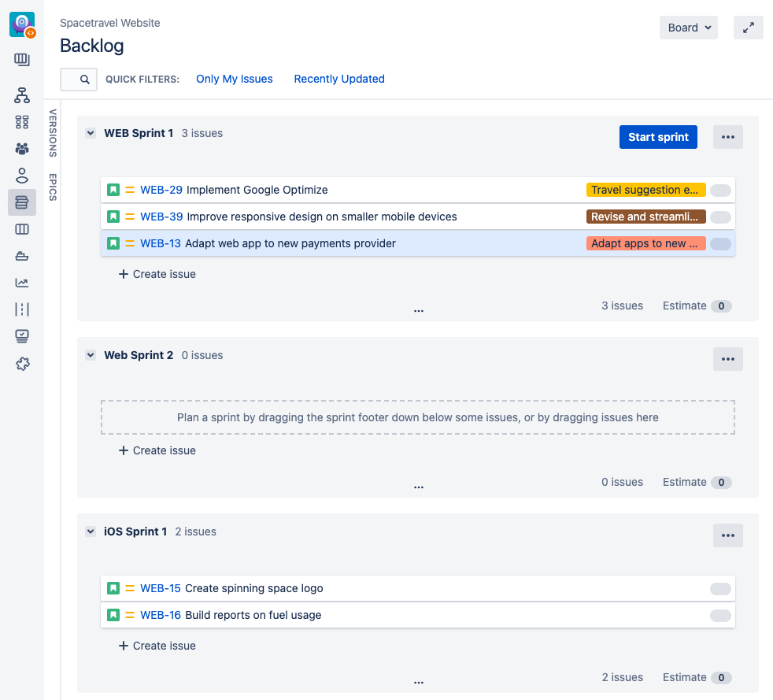Create issue in WEB Sprint 1
773x700 pixels.
[157, 274]
